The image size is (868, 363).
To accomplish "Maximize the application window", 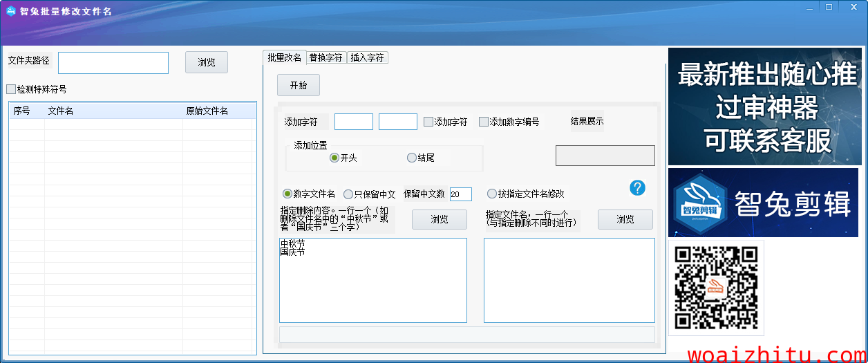I will [x=829, y=6].
